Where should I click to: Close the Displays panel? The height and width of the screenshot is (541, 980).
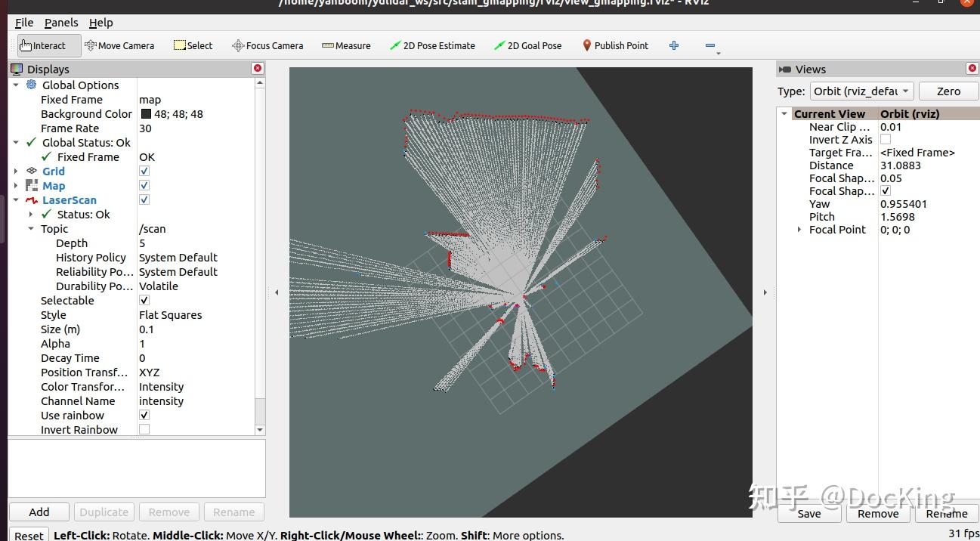(x=258, y=69)
